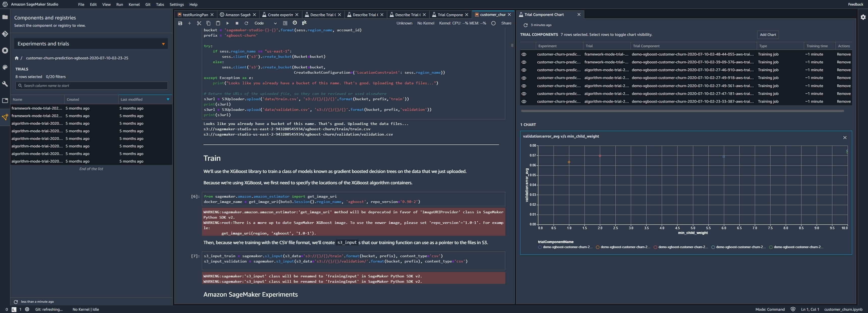
Task: Collapse the Experiments and trials section
Action: click(163, 44)
